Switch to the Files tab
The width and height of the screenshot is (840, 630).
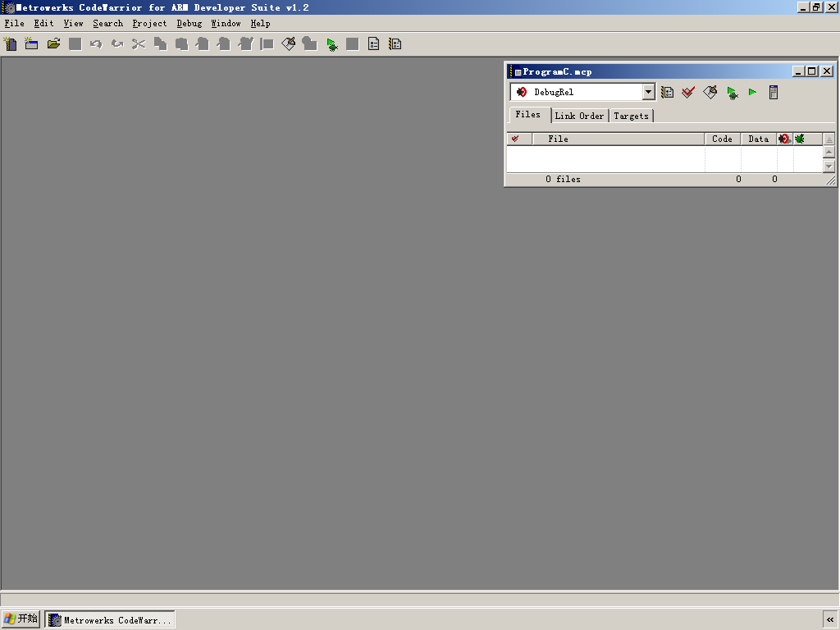528,115
